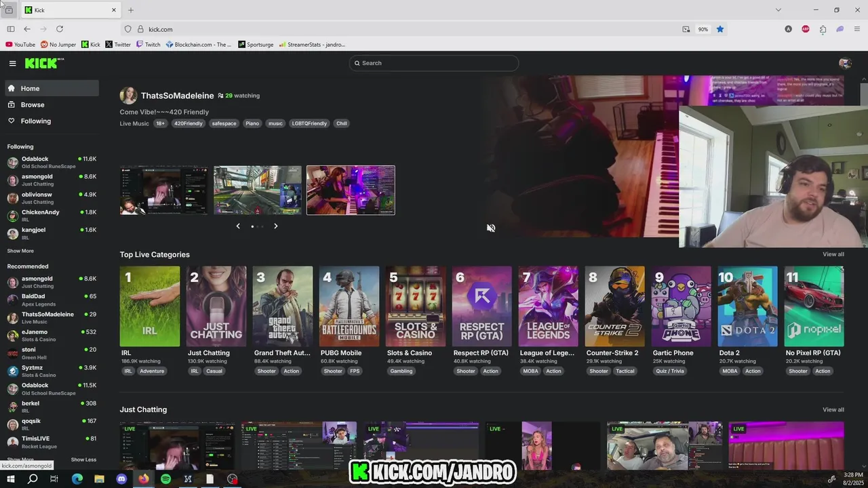Reset the 90% zoom level indicator
868x488 pixels.
click(703, 29)
